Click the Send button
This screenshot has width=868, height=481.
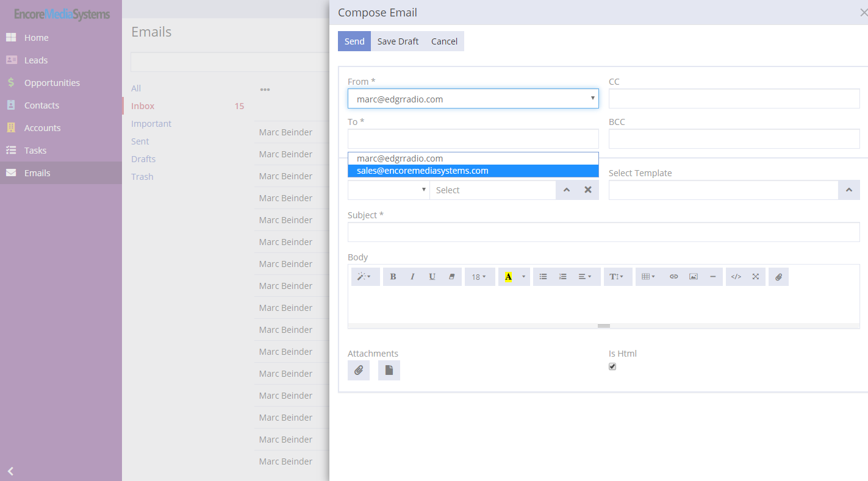pos(354,41)
